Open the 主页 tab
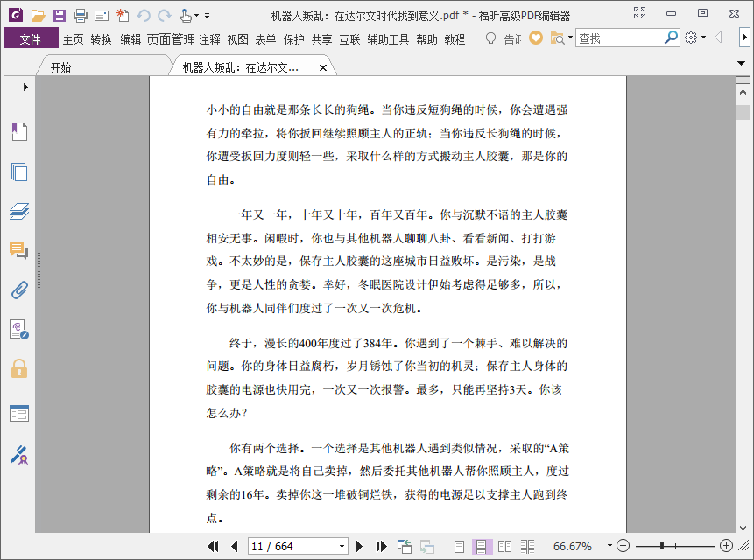The image size is (754, 560). pos(73,38)
